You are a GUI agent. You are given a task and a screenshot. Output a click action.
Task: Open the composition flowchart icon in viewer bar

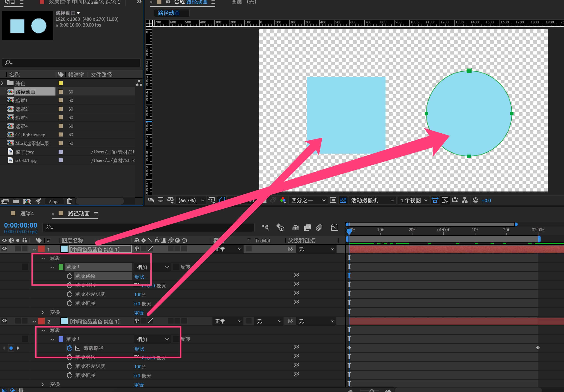click(x=465, y=201)
